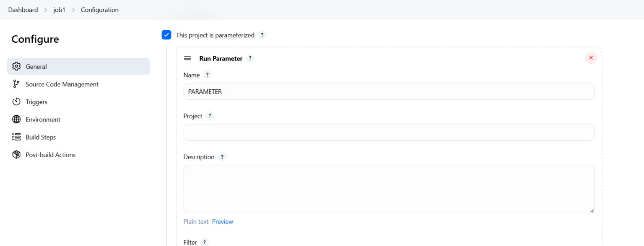The image size is (644, 246).
Task: Click the Run Parameter drag handle icon
Action: point(187,58)
